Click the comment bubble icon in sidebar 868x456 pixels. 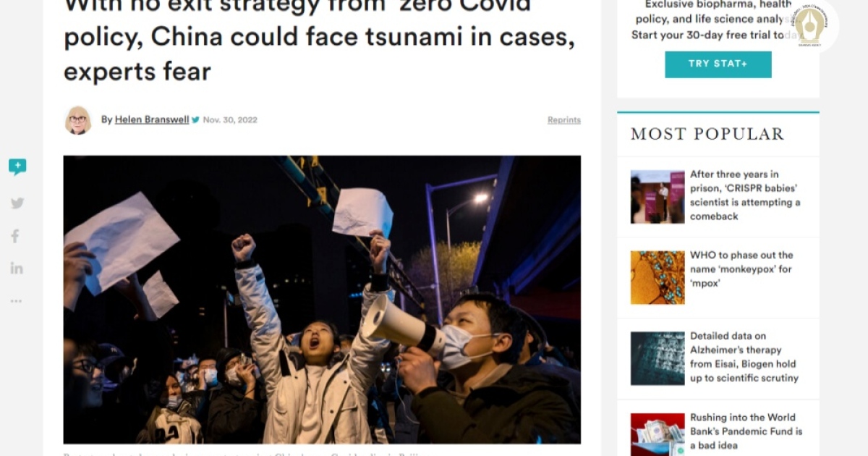click(x=17, y=166)
